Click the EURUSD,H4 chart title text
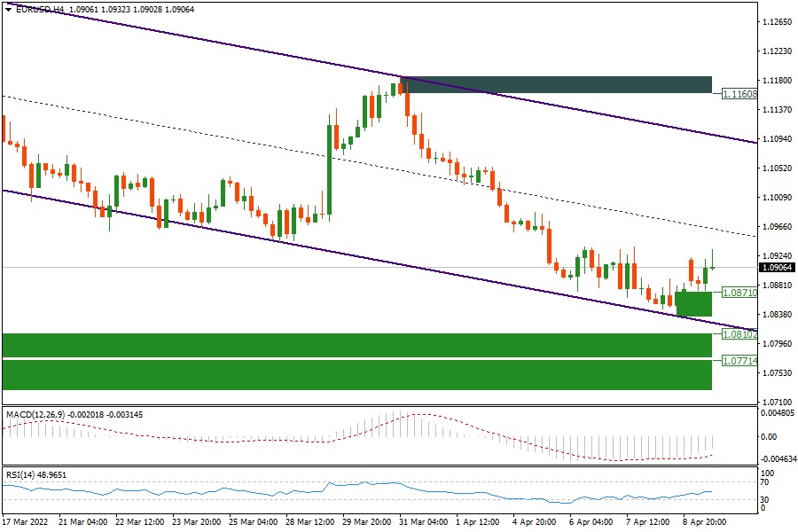 click(x=36, y=8)
